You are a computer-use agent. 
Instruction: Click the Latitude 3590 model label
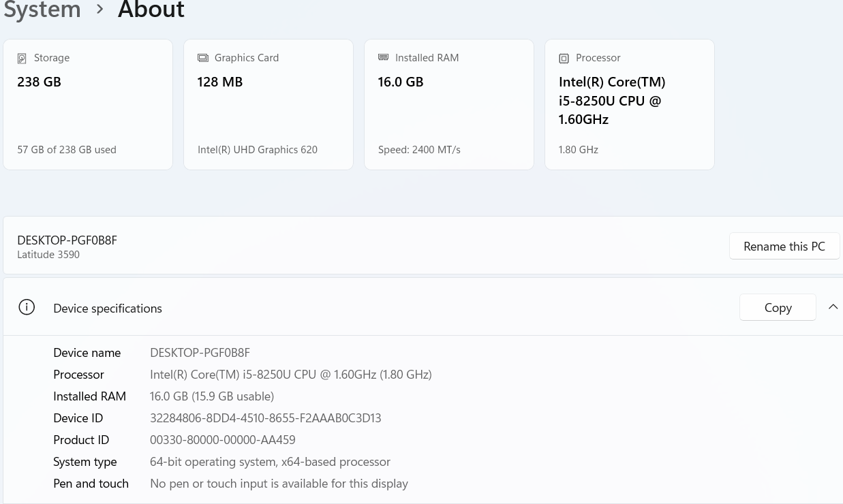48,255
